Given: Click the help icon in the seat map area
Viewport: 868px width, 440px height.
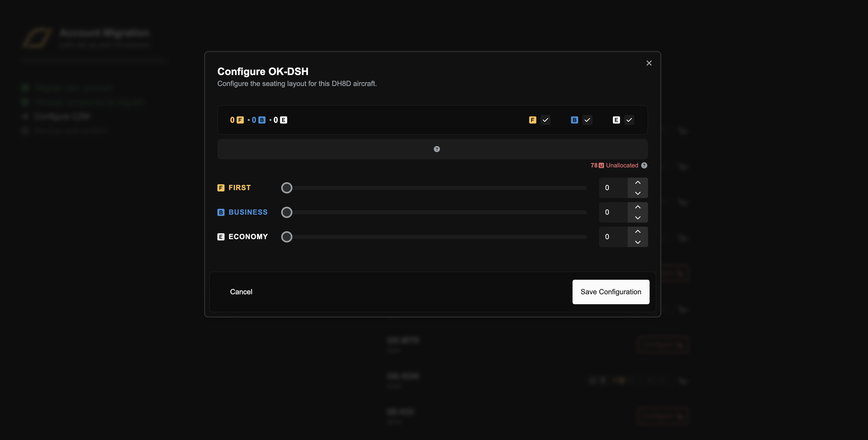Looking at the screenshot, I should [437, 149].
